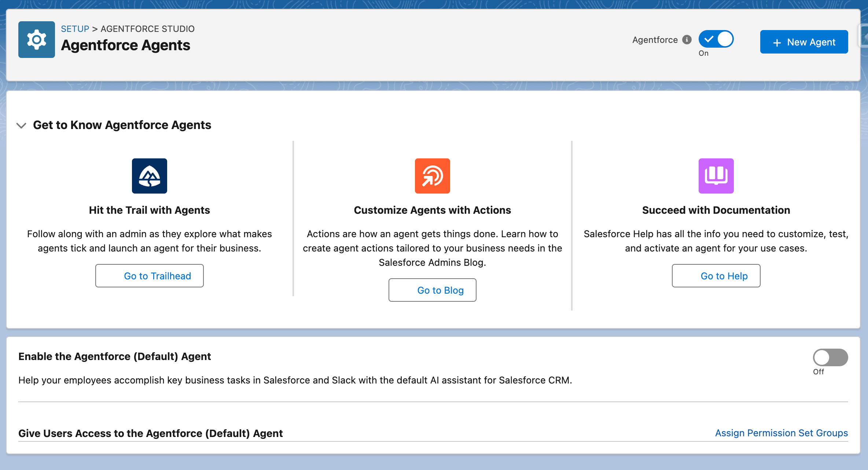Click the Agentforce label beside the toggle
The width and height of the screenshot is (868, 470).
coord(655,40)
